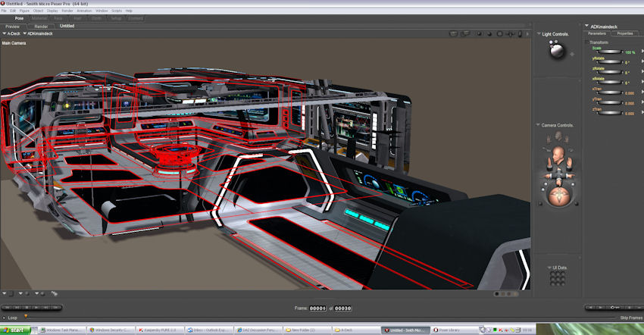Click the create new light icon
The width and height of the screenshot is (644, 335).
pyautogui.click(x=572, y=55)
